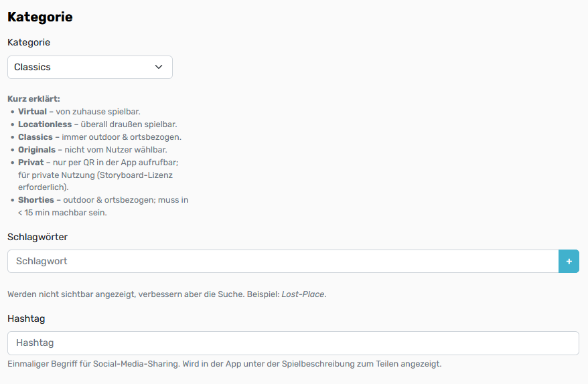Click the Privat explanation bullet
Screen dimensions: 588x384
97,163
